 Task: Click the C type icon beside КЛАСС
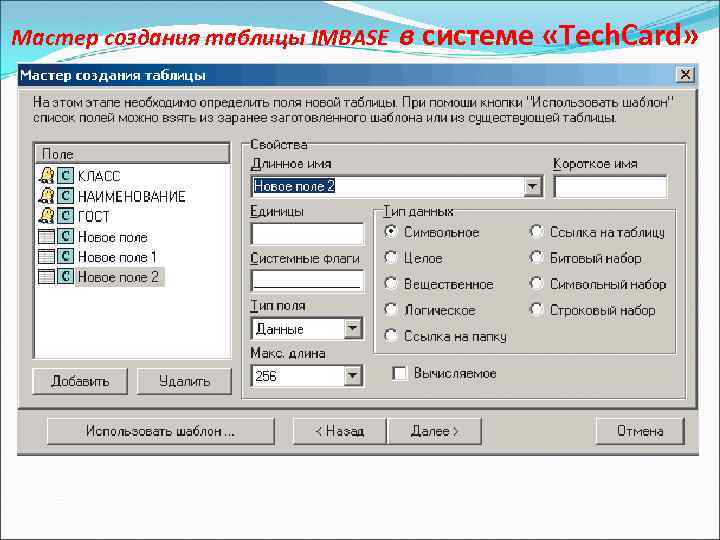(x=65, y=175)
